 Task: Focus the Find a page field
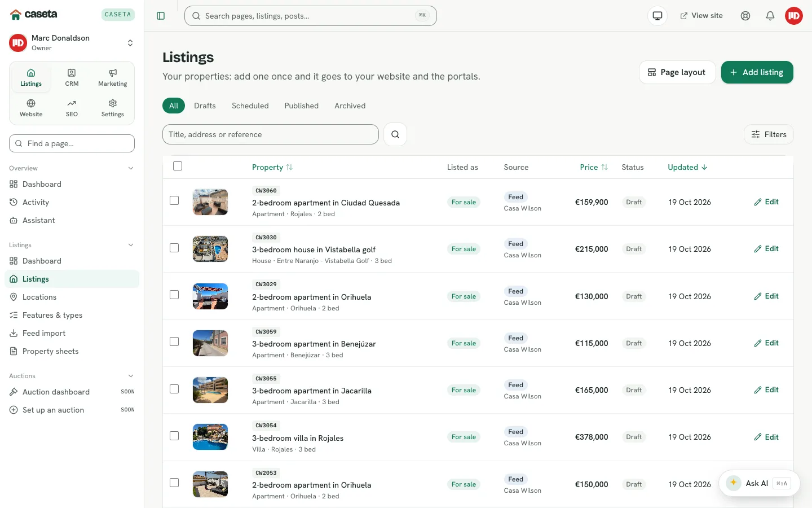point(72,143)
